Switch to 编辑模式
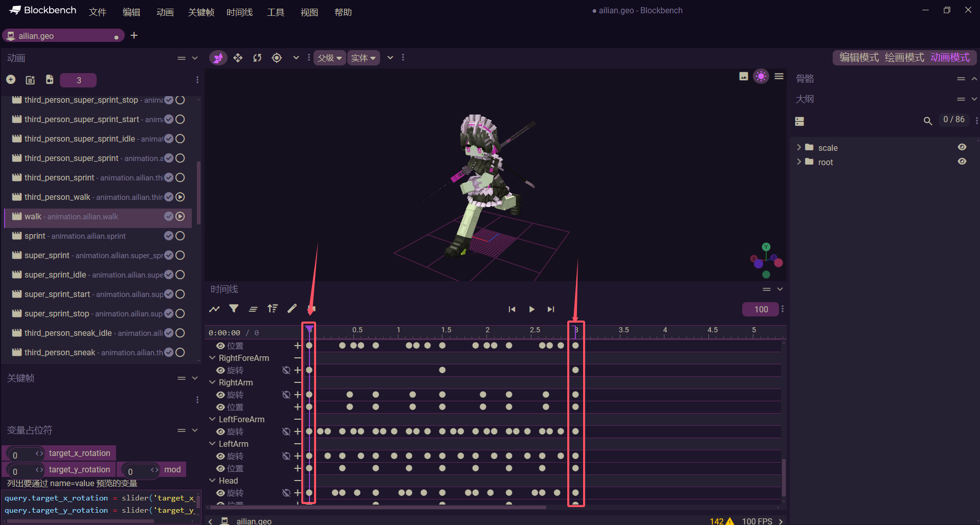 859,58
